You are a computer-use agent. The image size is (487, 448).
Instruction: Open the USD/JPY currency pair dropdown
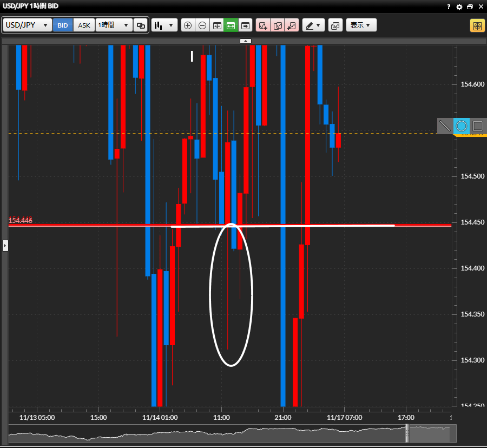(x=28, y=25)
